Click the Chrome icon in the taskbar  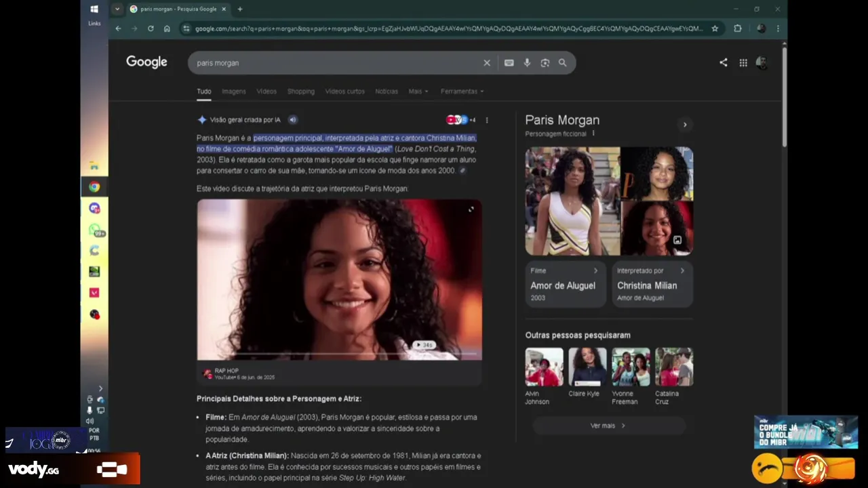pos(94,187)
